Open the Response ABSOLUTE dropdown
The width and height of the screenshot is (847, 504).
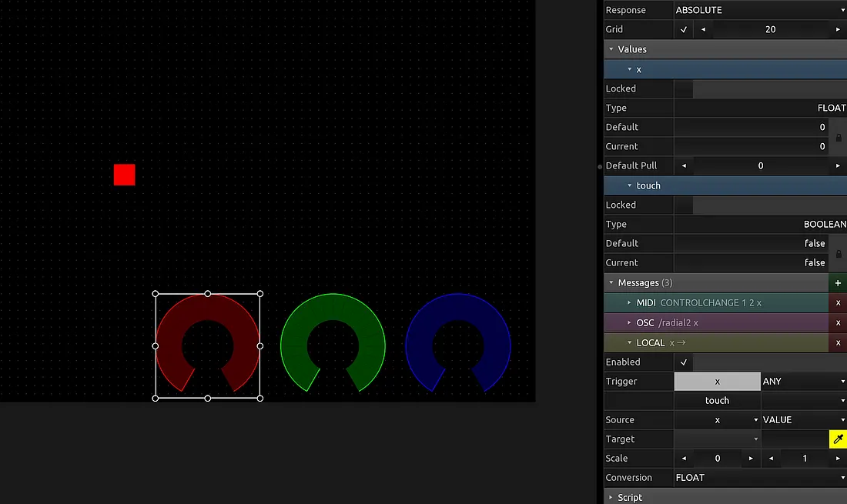point(761,10)
